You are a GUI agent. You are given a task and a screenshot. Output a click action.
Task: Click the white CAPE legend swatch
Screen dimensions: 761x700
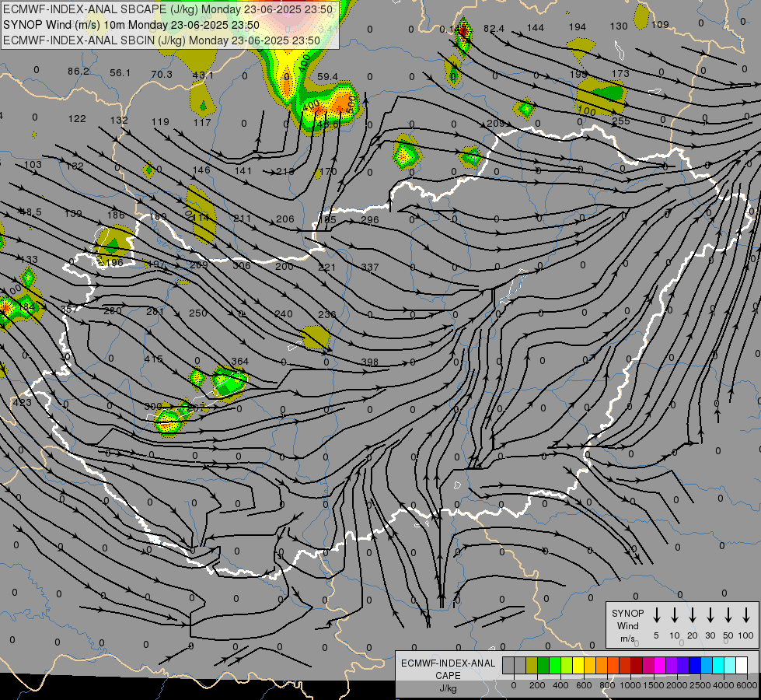742,666
